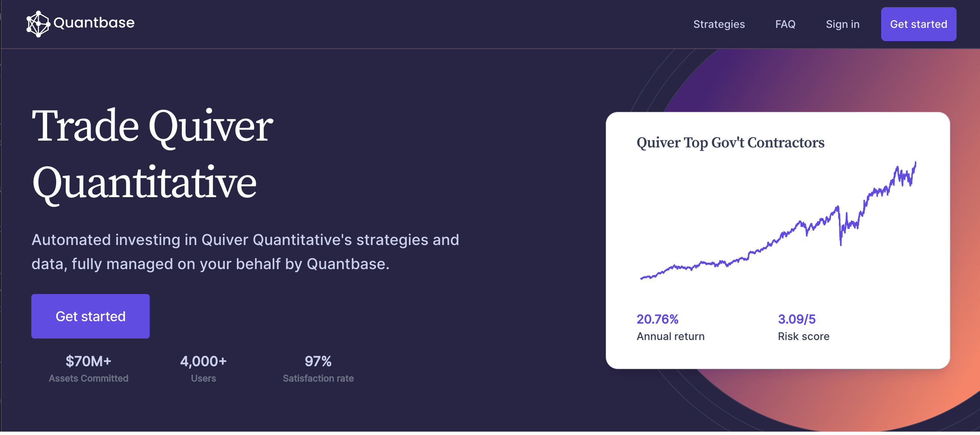The height and width of the screenshot is (435, 980).
Task: Click the Quantbase molecule logo icon
Action: (x=38, y=24)
